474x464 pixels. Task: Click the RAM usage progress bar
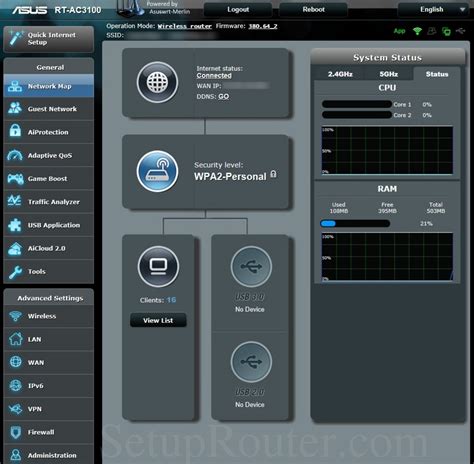click(x=355, y=224)
